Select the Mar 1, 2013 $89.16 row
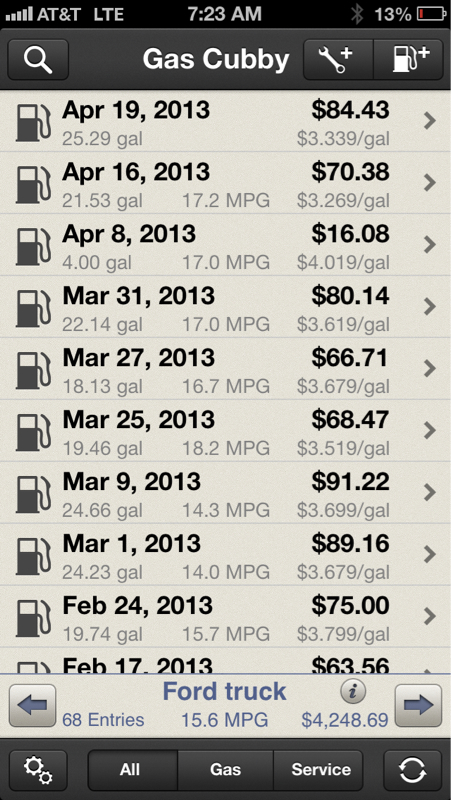Viewport: 451px width, 800px height. pyautogui.click(x=226, y=555)
